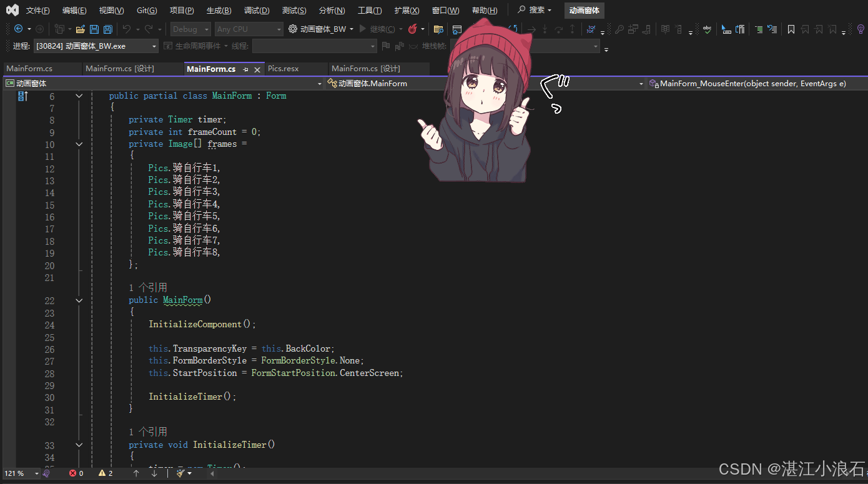The image size is (868, 484).
Task: Click the spell checker abc icon
Action: (x=707, y=29)
